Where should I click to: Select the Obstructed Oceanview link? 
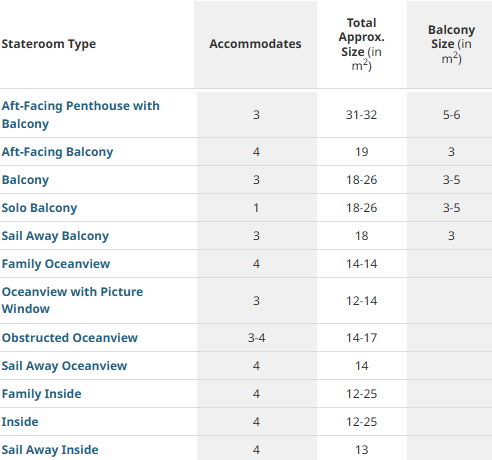point(70,338)
